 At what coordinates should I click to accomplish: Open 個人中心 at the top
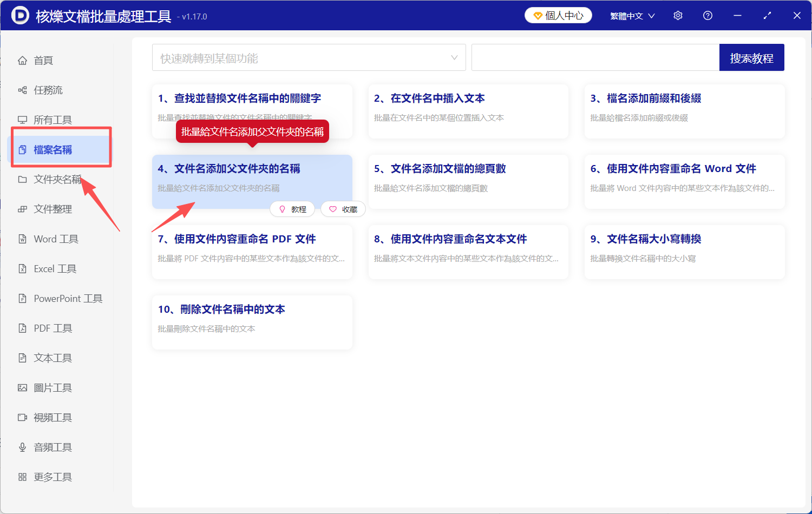coord(558,15)
